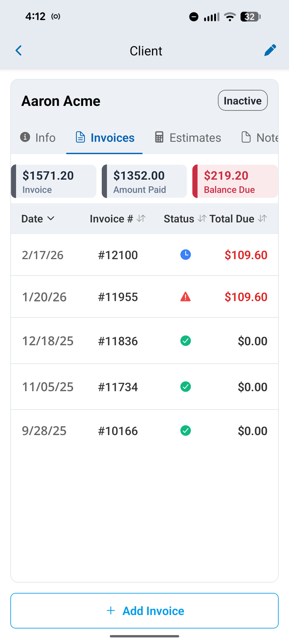Image resolution: width=289 pixels, height=644 pixels.
Task: Tap the red Balance Due summary card
Action: click(235, 181)
